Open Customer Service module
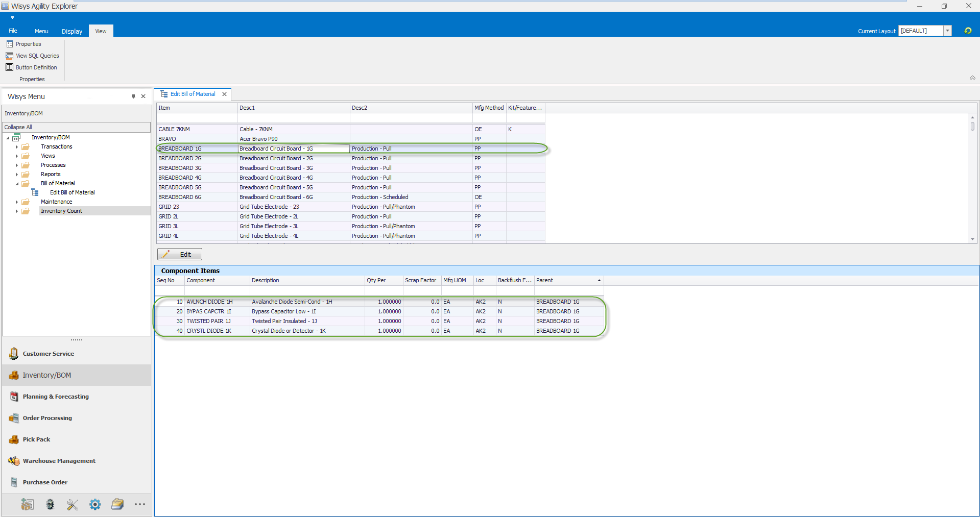Image resolution: width=980 pixels, height=517 pixels. tap(77, 354)
